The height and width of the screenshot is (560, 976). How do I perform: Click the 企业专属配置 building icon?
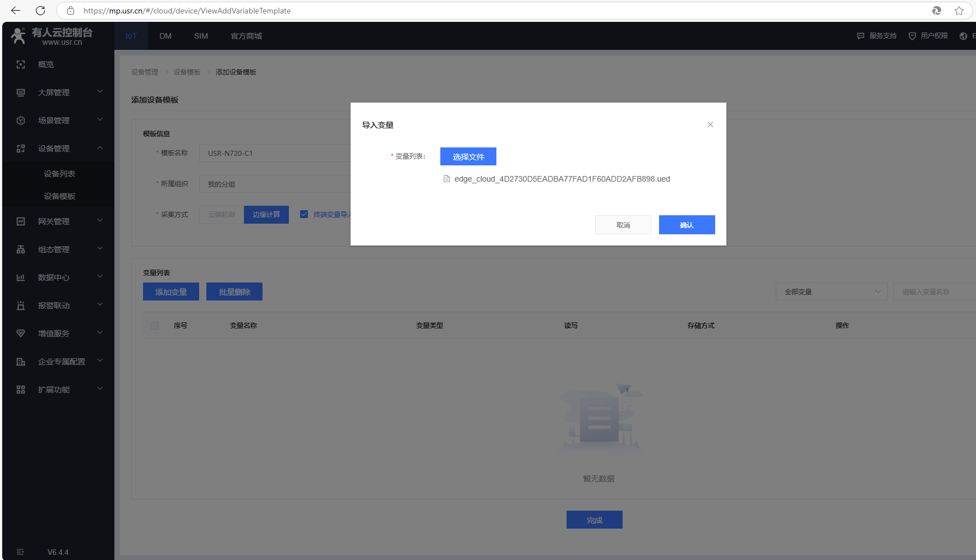click(x=21, y=362)
